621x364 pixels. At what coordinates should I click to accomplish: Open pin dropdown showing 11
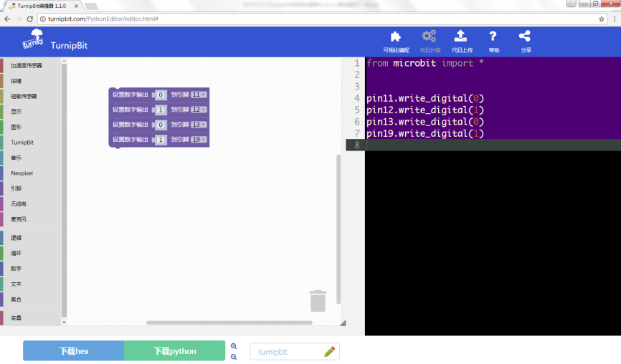click(x=199, y=95)
